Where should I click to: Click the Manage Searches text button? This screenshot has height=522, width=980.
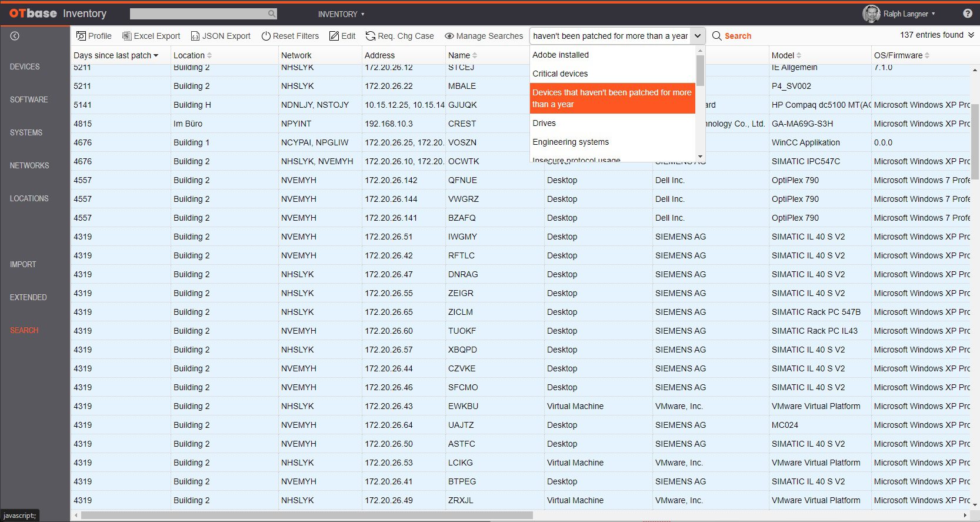[489, 36]
